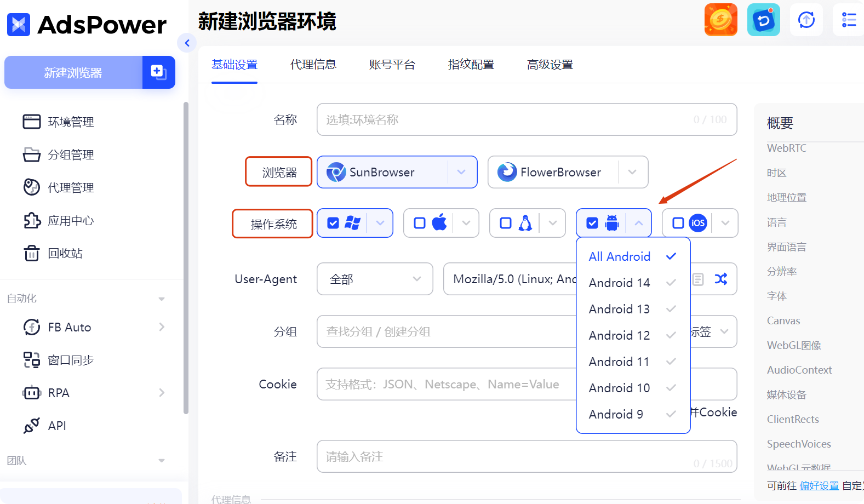864x504 pixels.
Task: Expand the macOS version dropdown arrow
Action: click(466, 223)
